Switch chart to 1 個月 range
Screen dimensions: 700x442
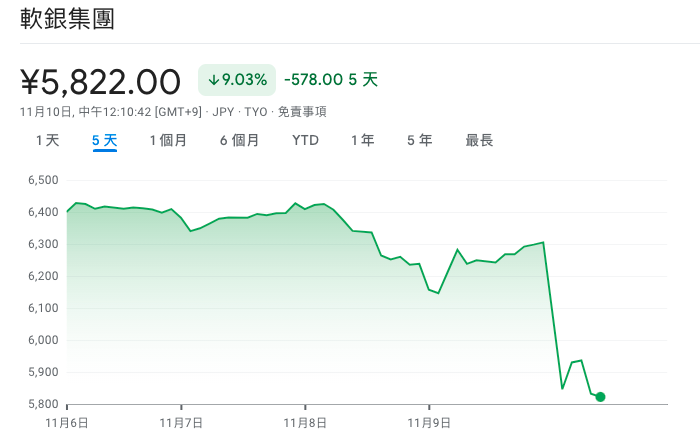[168, 141]
